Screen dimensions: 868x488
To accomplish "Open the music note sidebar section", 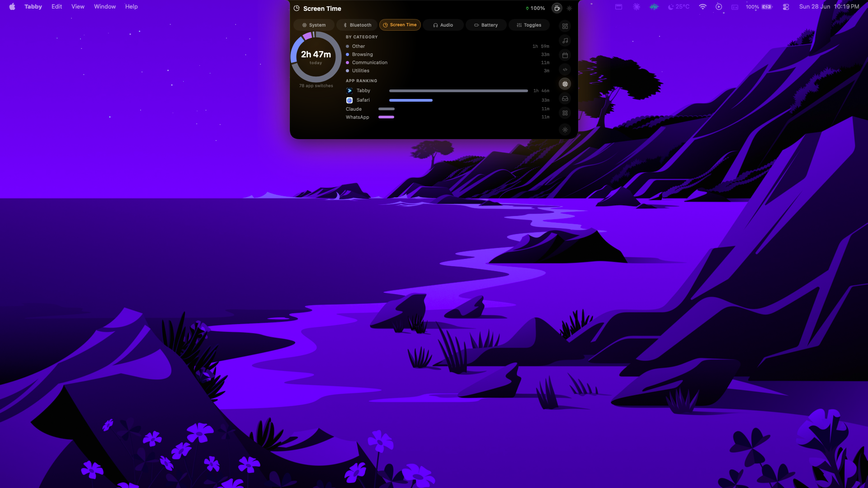I will point(565,41).
